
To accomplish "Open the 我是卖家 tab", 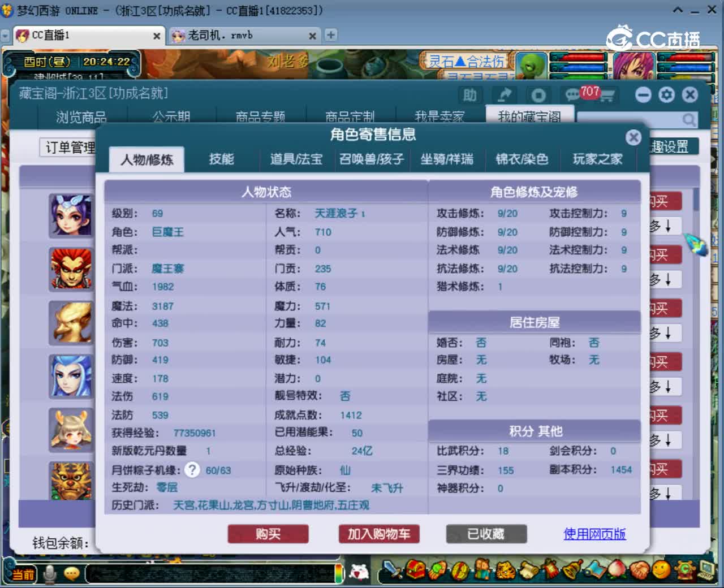I will 439,116.
